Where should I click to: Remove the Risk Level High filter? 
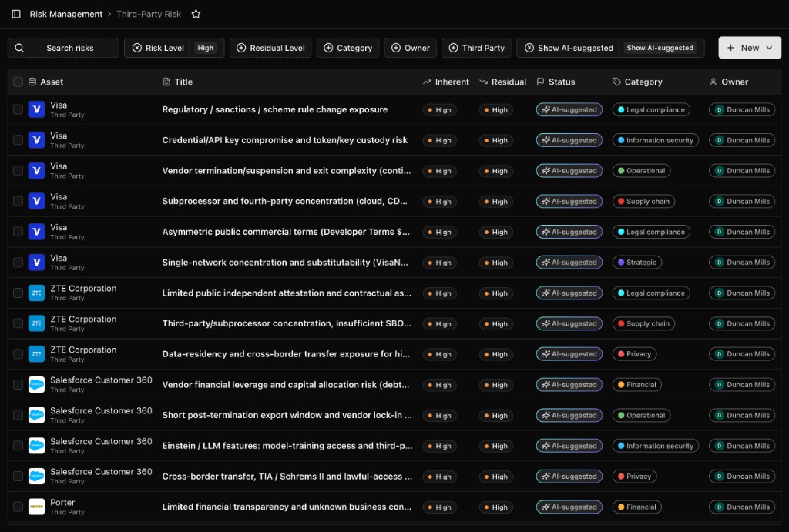coord(137,48)
